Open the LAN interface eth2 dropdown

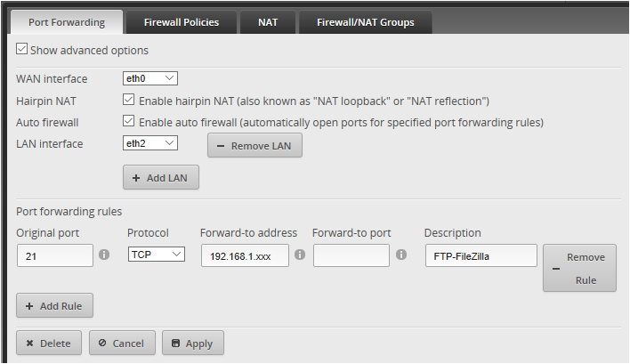click(x=150, y=143)
